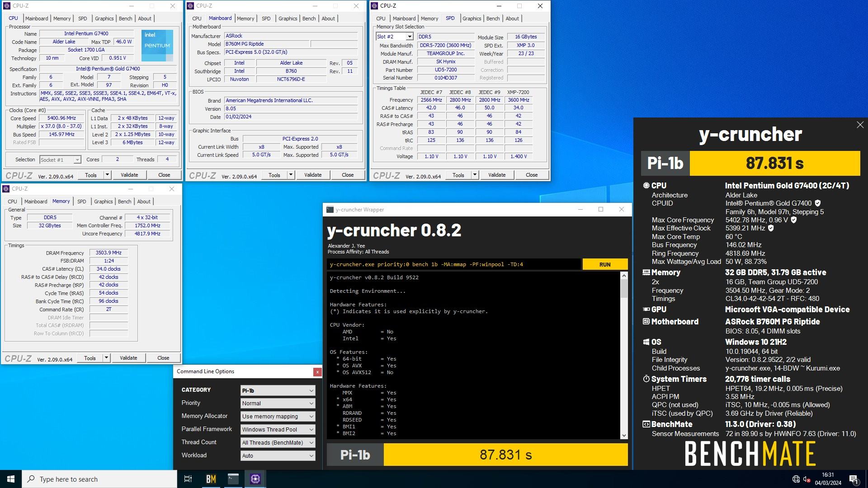Switch to About tab in SPD window

(x=512, y=19)
